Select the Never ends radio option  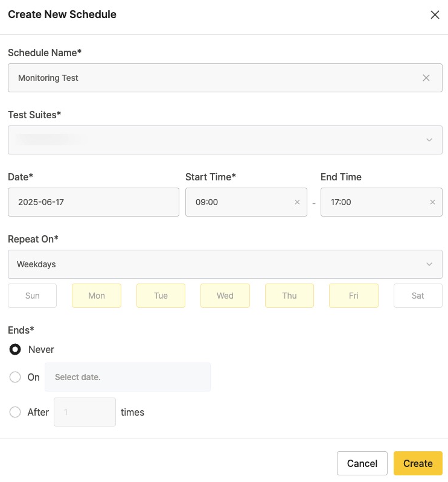click(x=15, y=349)
